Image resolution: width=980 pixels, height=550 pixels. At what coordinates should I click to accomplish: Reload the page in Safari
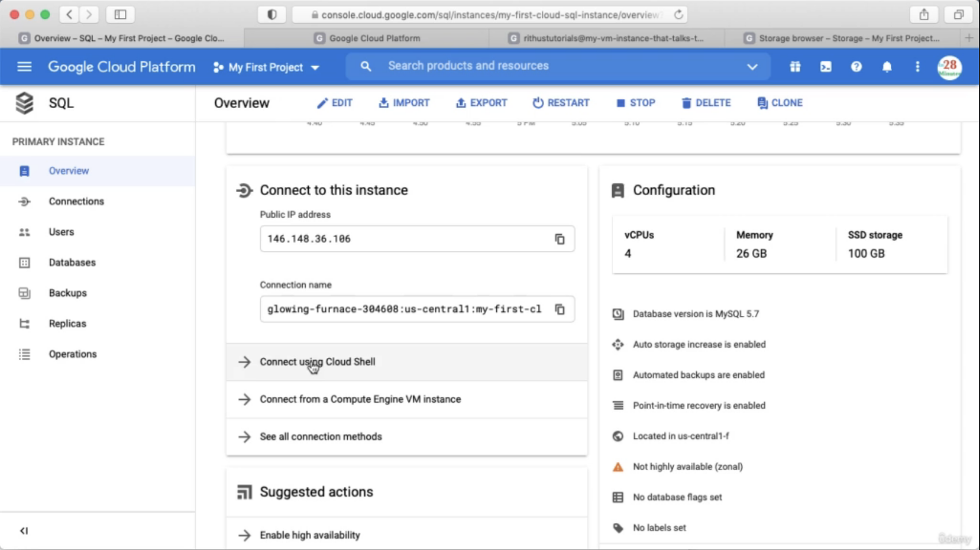coord(679,15)
